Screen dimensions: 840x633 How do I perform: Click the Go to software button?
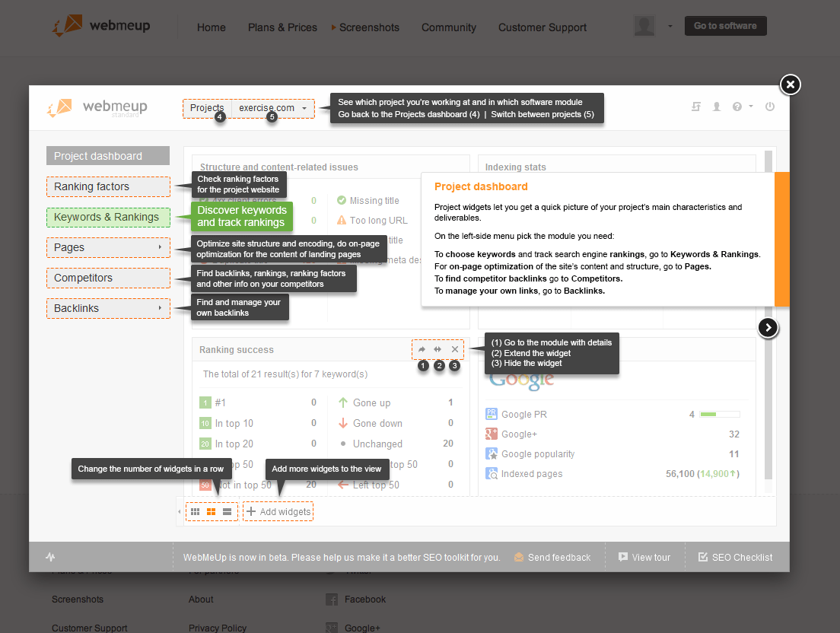[725, 26]
